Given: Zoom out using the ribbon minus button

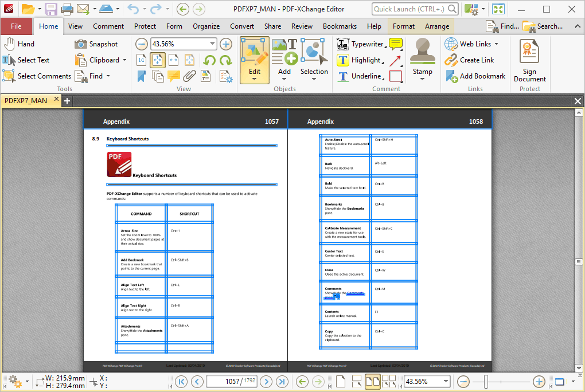Looking at the screenshot, I should (142, 44).
